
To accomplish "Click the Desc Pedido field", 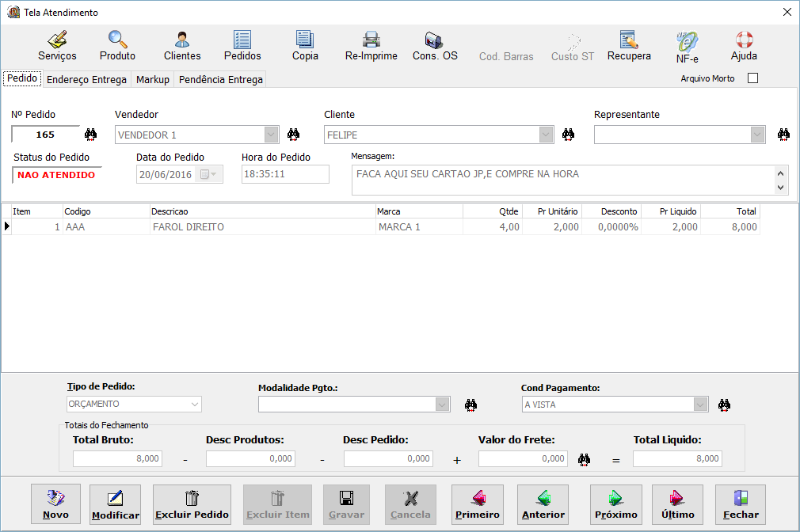I will [x=388, y=458].
